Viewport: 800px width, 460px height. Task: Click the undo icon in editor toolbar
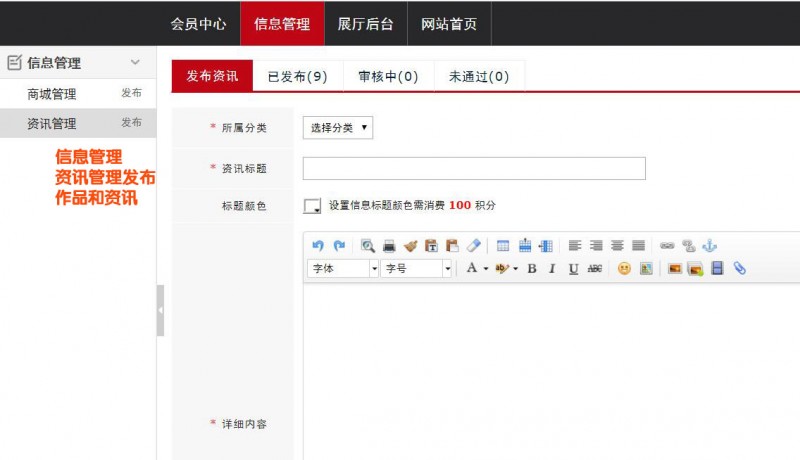coord(318,245)
